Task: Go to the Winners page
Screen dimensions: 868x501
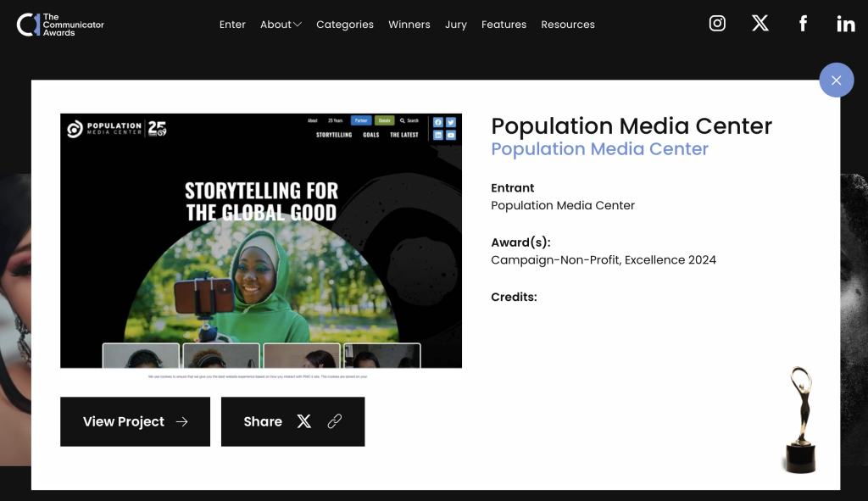Action: (x=409, y=25)
